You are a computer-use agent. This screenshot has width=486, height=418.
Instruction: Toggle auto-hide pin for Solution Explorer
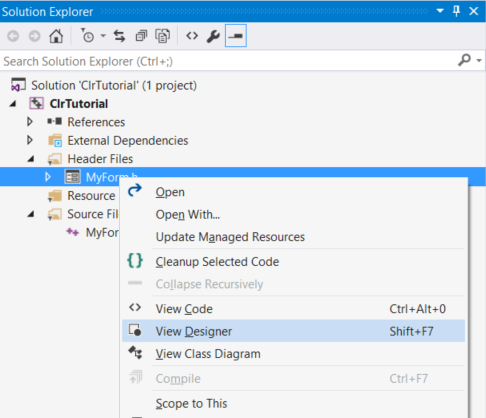click(x=456, y=11)
